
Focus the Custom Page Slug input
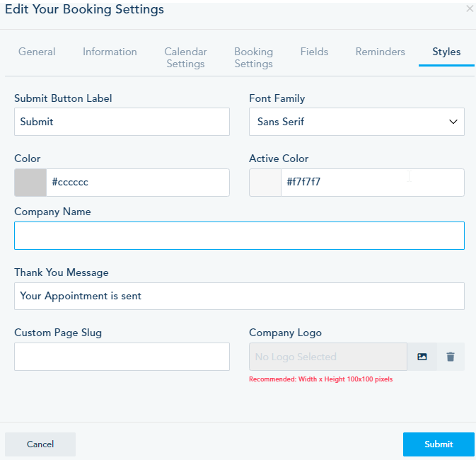tap(122, 357)
